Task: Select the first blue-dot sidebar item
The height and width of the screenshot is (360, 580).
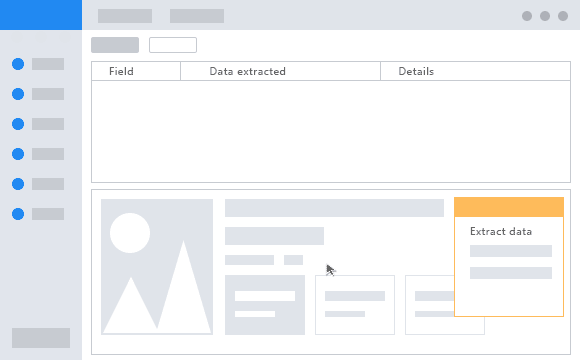Action: tap(38, 64)
